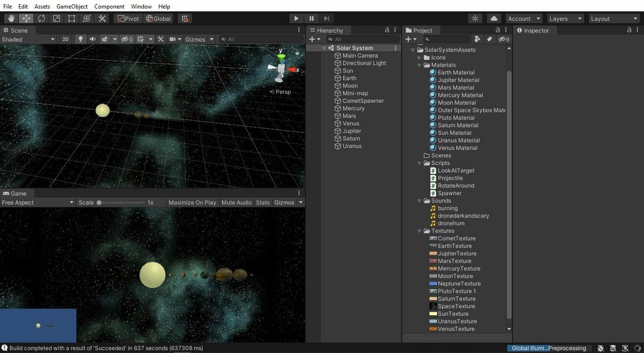Open the Component menu
Image resolution: width=644 pixels, height=353 pixels.
[x=109, y=7]
